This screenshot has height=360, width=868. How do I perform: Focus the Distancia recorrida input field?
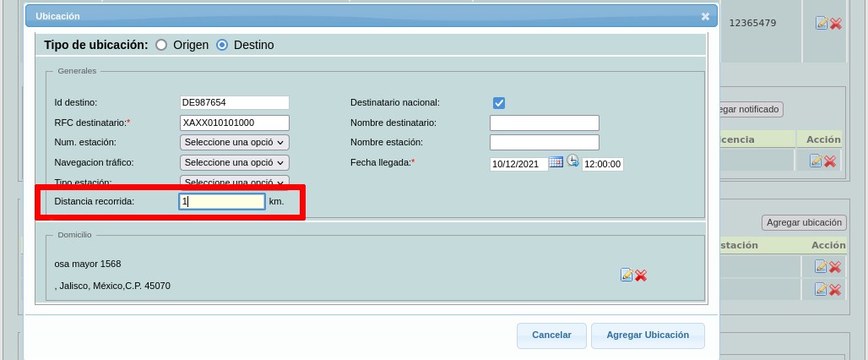[x=223, y=202]
